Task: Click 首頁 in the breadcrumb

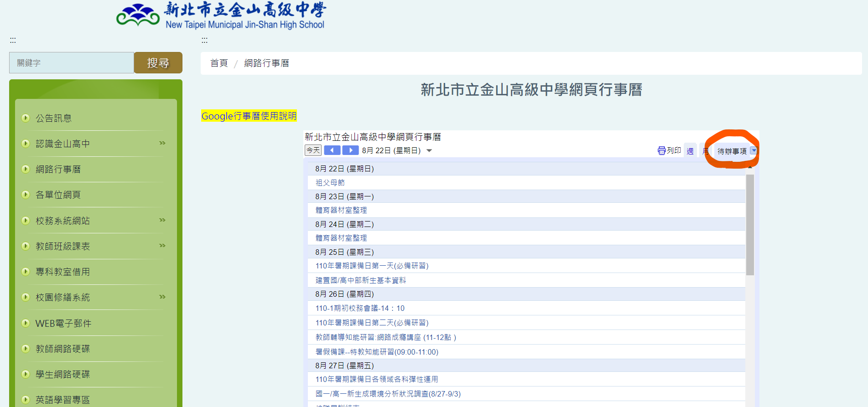Action: click(219, 63)
